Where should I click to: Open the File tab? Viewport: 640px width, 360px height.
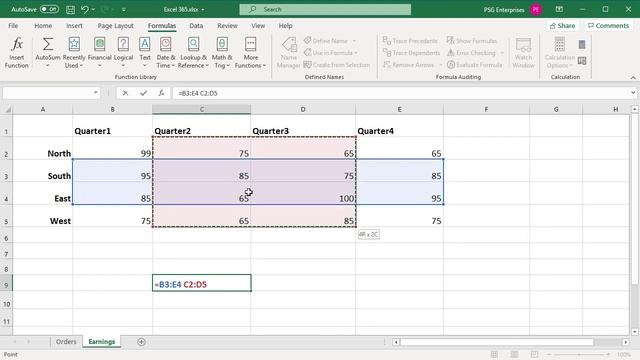[13, 25]
